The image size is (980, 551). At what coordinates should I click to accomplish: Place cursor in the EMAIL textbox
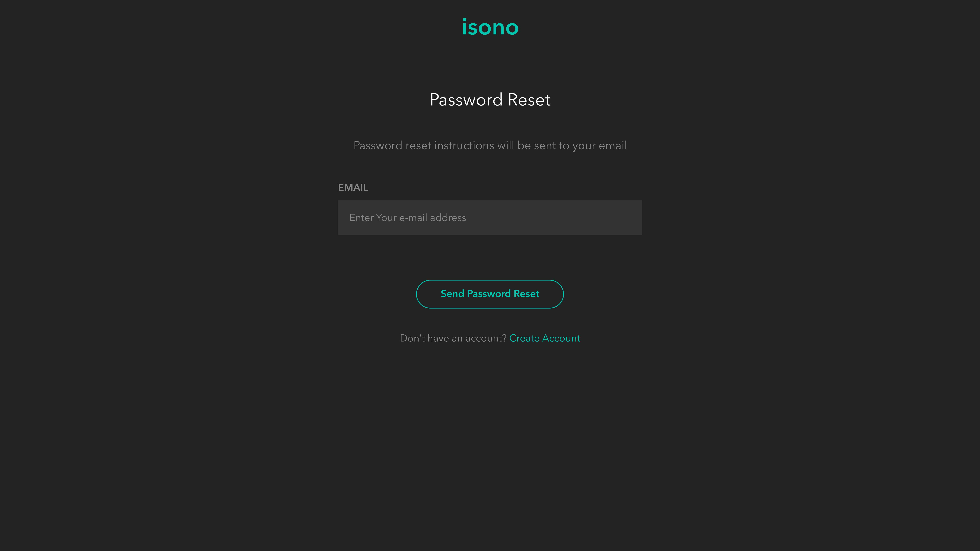(x=490, y=217)
